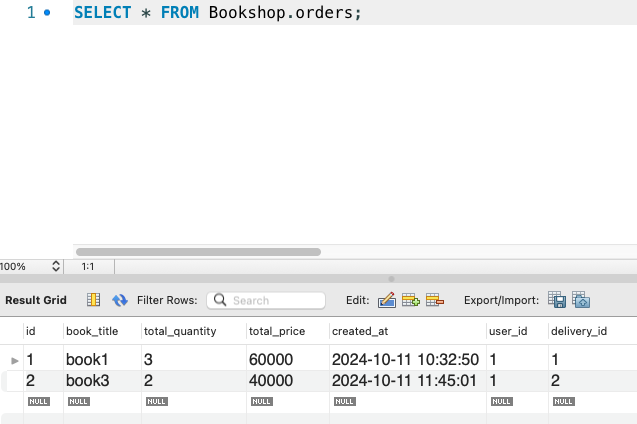Click the horizontal scrollbar of the query editor
This screenshot has width=637, height=424.
tap(198, 252)
